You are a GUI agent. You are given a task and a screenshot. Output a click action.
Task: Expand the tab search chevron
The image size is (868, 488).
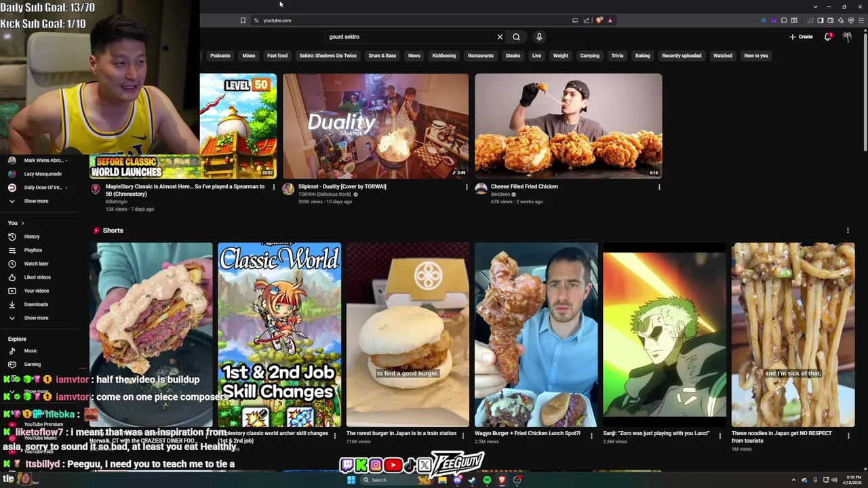[815, 6]
